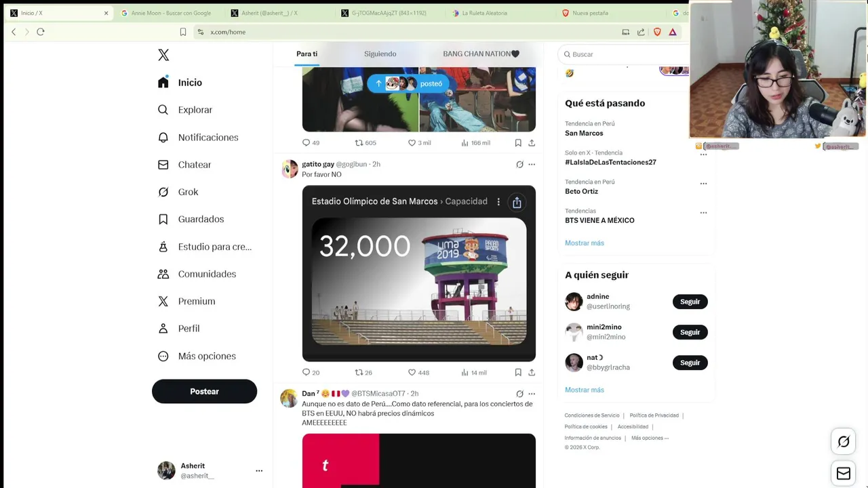The height and width of the screenshot is (488, 868).
Task: Follow mini2mino with Seguir button
Action: tap(690, 332)
